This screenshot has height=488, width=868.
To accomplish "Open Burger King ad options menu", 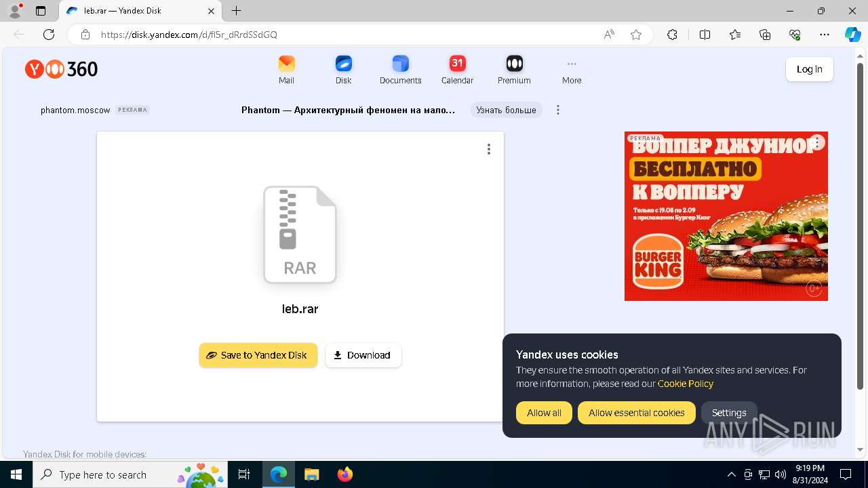I will [x=817, y=142].
